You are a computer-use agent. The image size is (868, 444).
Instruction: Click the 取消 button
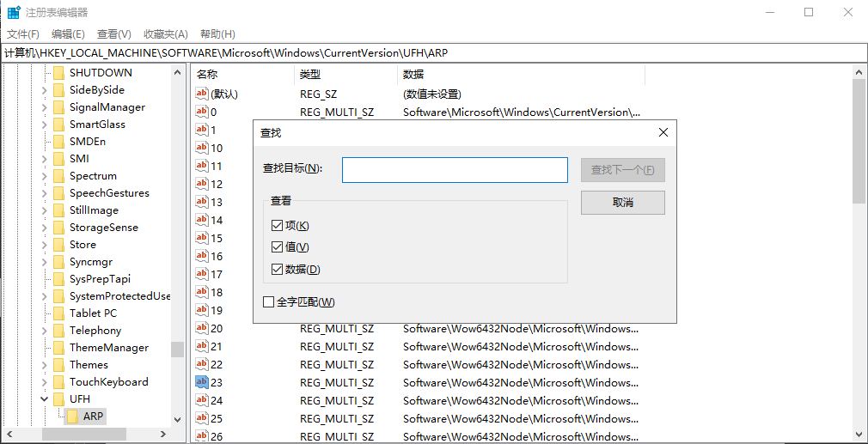[623, 203]
